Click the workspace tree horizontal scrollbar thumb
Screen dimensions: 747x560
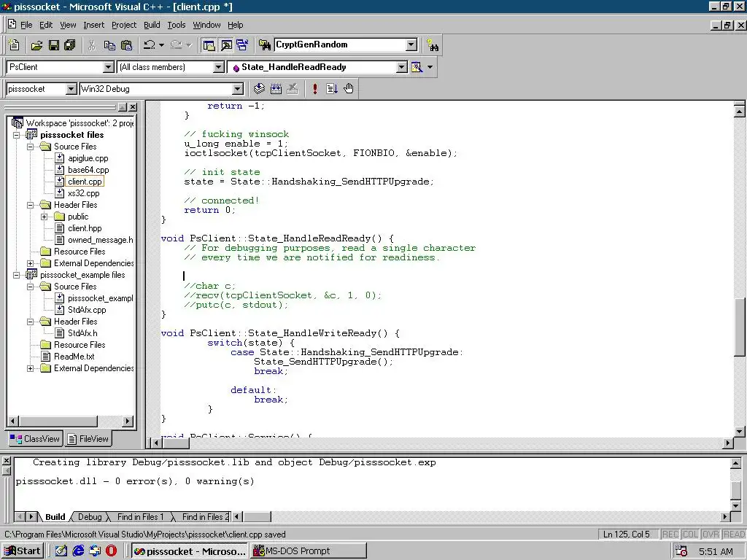58,421
